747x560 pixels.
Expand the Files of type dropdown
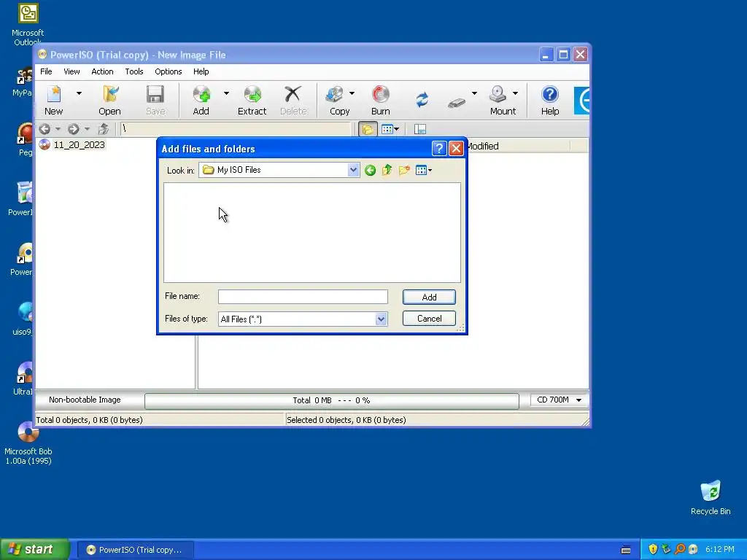381,319
